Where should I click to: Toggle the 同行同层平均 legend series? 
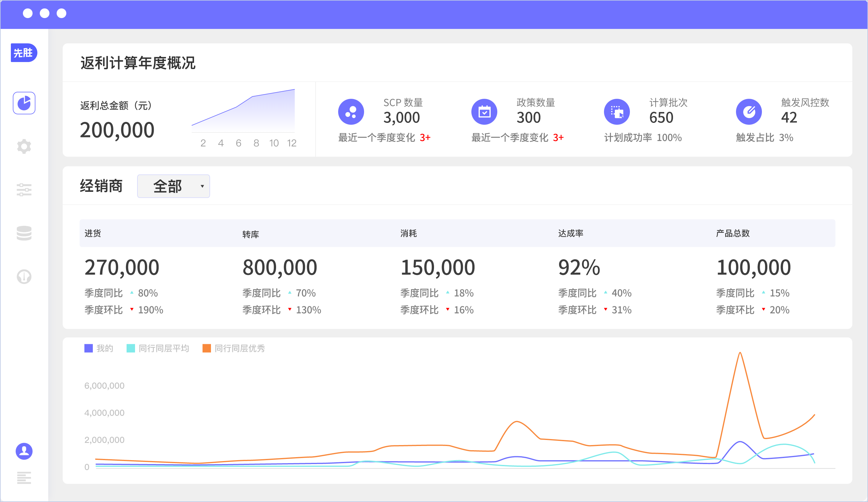coord(158,348)
